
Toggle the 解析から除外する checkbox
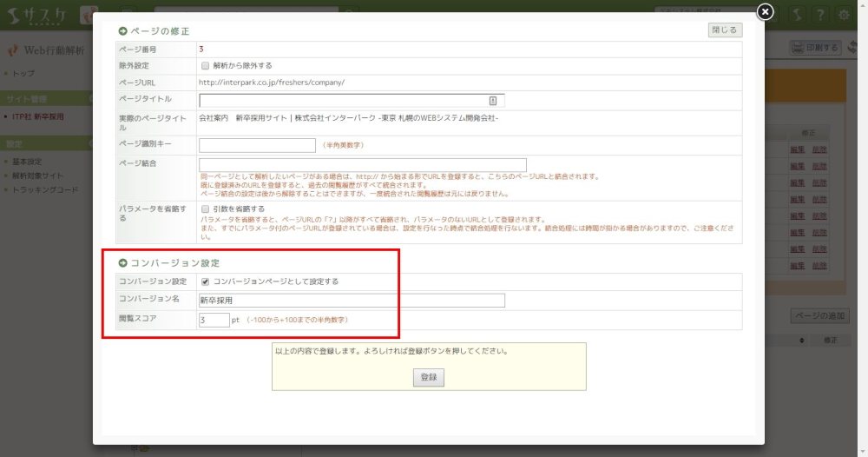(x=205, y=65)
